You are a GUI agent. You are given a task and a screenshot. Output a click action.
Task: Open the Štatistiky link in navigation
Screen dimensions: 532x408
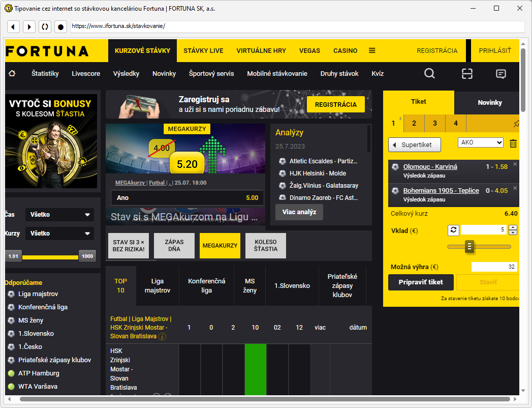45,73
